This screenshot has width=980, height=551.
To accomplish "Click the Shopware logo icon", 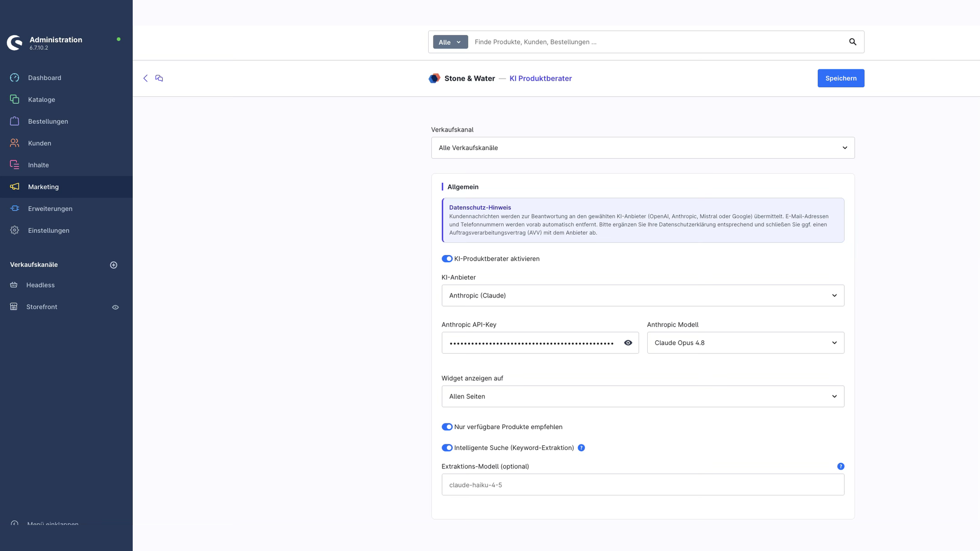I will [x=15, y=43].
